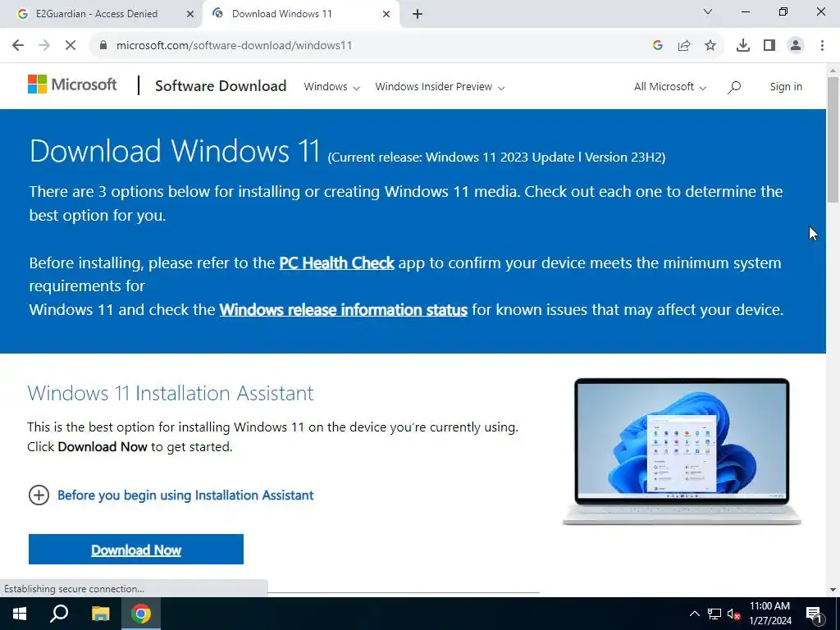Open the Windows Start menu

tap(20, 614)
